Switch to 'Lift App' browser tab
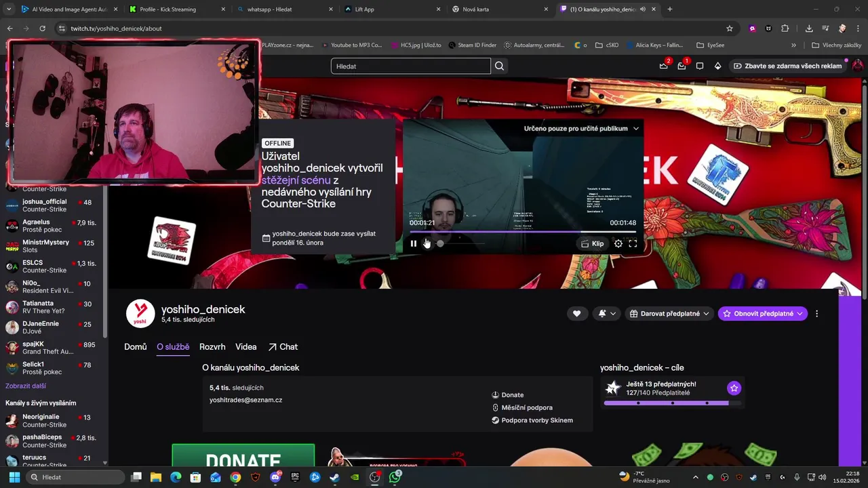 (391, 9)
